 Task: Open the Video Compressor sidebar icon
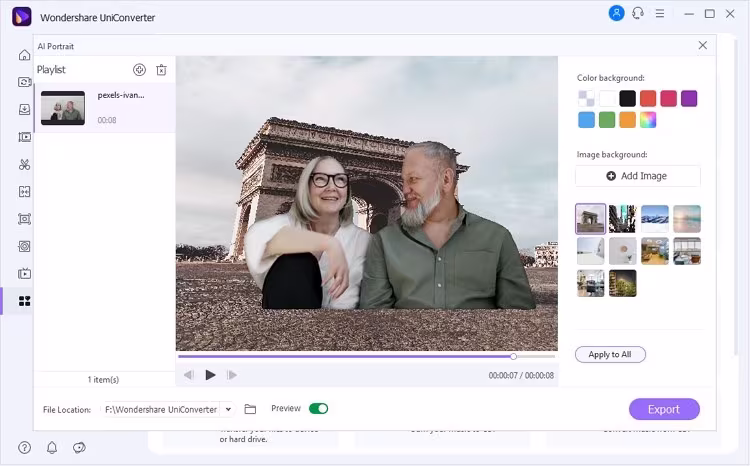click(x=24, y=137)
